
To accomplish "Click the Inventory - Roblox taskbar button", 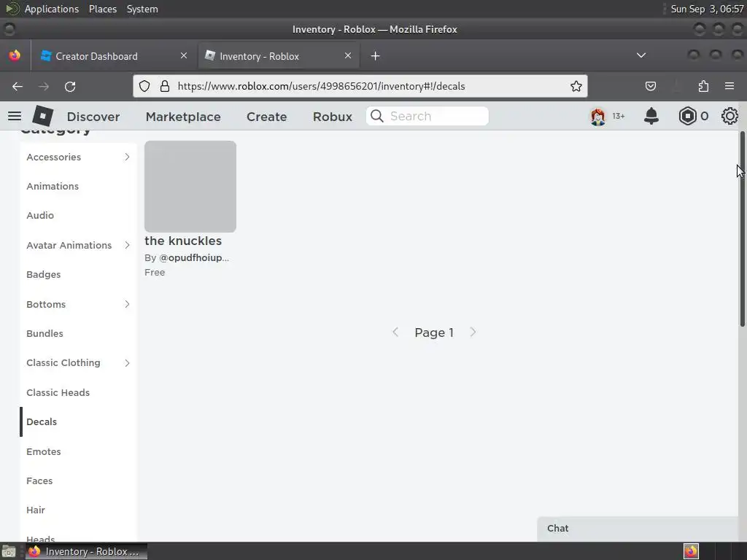I will [86, 551].
